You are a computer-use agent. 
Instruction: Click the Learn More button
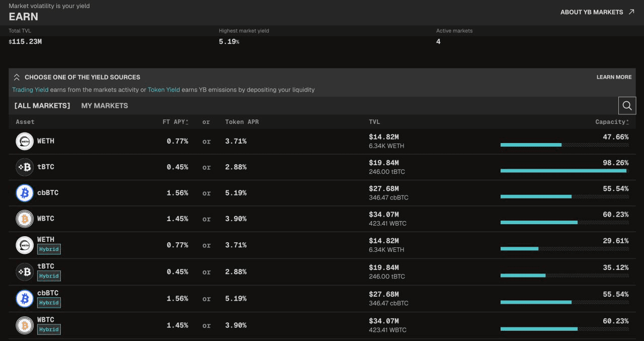614,77
